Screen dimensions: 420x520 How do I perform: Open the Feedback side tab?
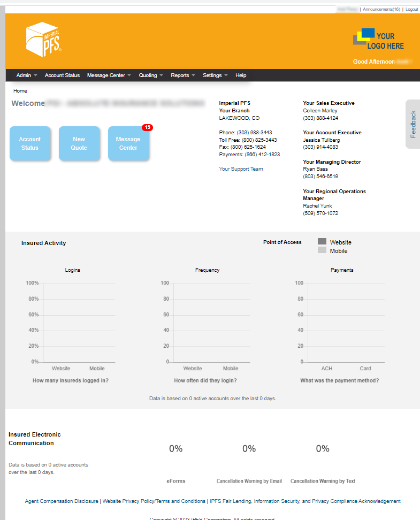tap(413, 124)
